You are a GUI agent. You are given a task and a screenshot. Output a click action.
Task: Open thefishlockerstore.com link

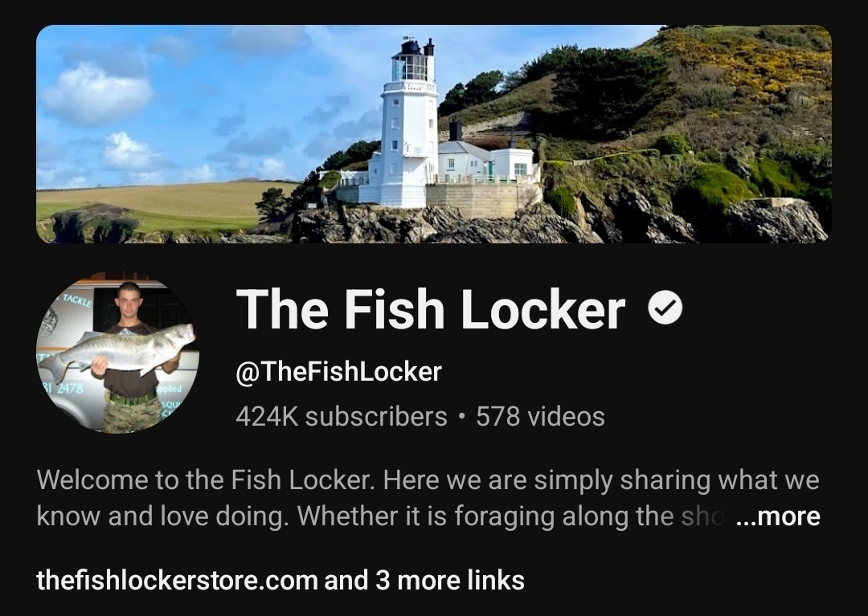pos(177,581)
